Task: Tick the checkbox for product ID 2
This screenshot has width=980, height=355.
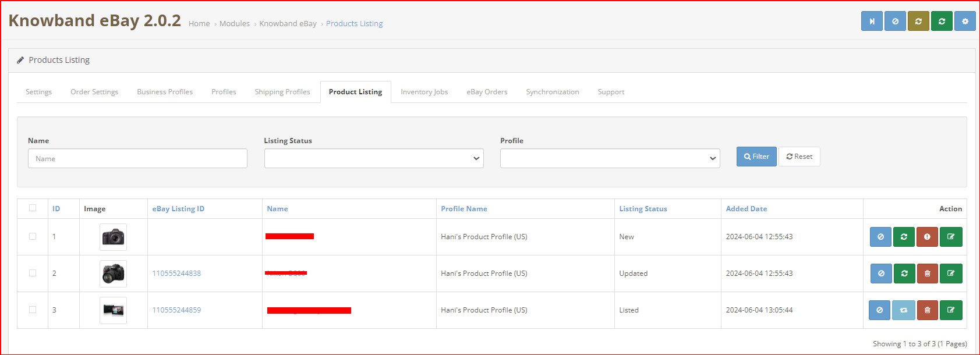Action: pos(33,273)
